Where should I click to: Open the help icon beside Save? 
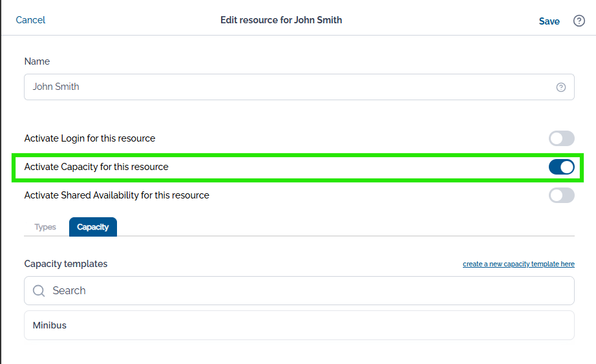coord(579,21)
